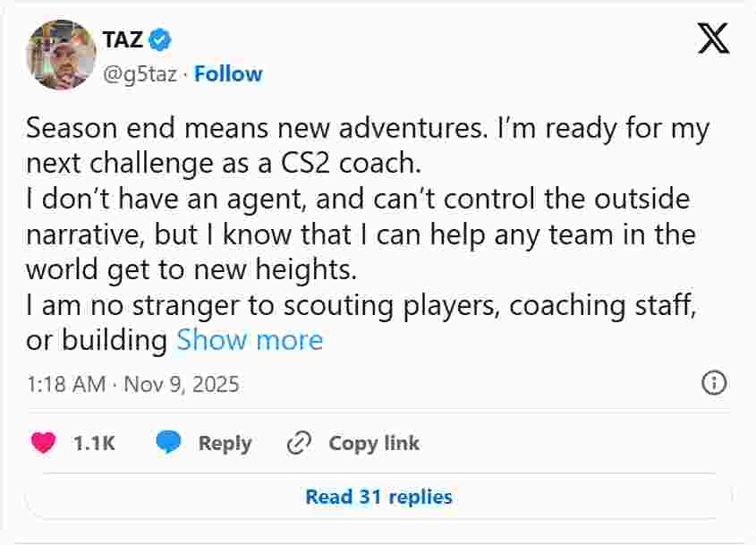Open the 1:18 AM Nov 9, 2025 timestamp
This screenshot has width=756, height=545.
coord(132,385)
